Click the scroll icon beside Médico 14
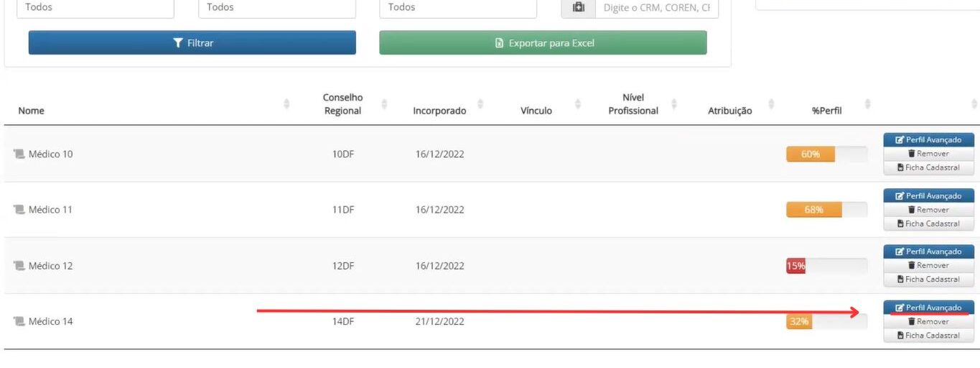 point(19,321)
